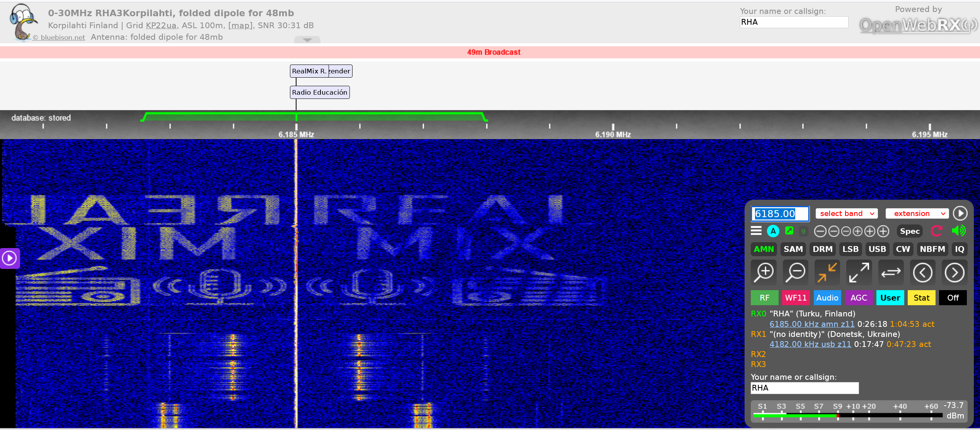Toggle the Spec spectrum display button
This screenshot has width=980, height=430.
pos(910,231)
